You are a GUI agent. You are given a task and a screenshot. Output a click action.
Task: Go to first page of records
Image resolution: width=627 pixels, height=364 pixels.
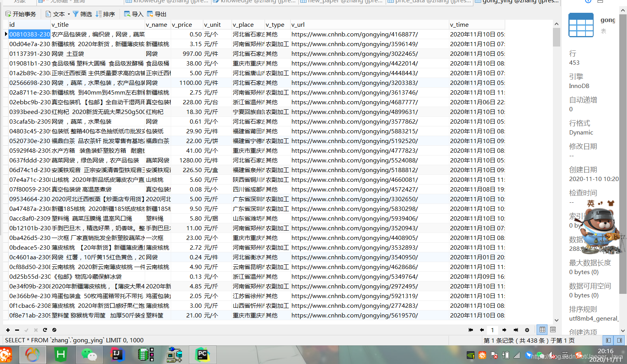pyautogui.click(x=471, y=330)
